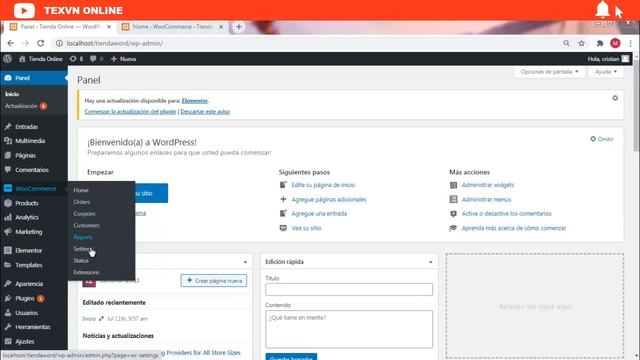Open pending updates counter in admin bar
640x360 pixels.
pyautogui.click(x=76, y=59)
